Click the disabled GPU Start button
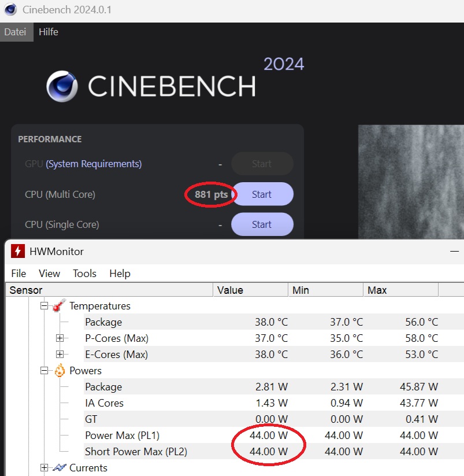The image size is (464, 476). 262,164
